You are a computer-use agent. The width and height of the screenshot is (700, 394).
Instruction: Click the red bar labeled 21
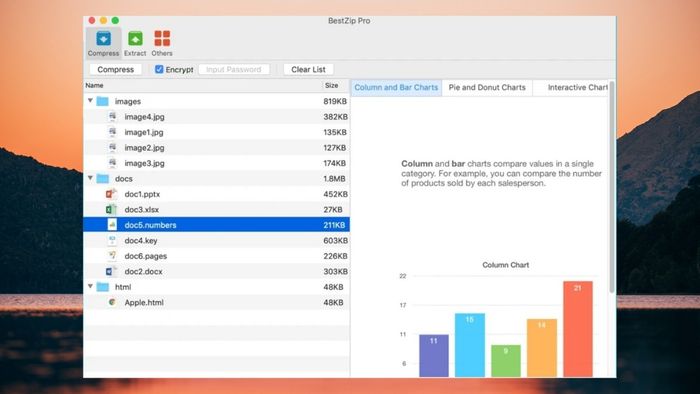tap(578, 329)
